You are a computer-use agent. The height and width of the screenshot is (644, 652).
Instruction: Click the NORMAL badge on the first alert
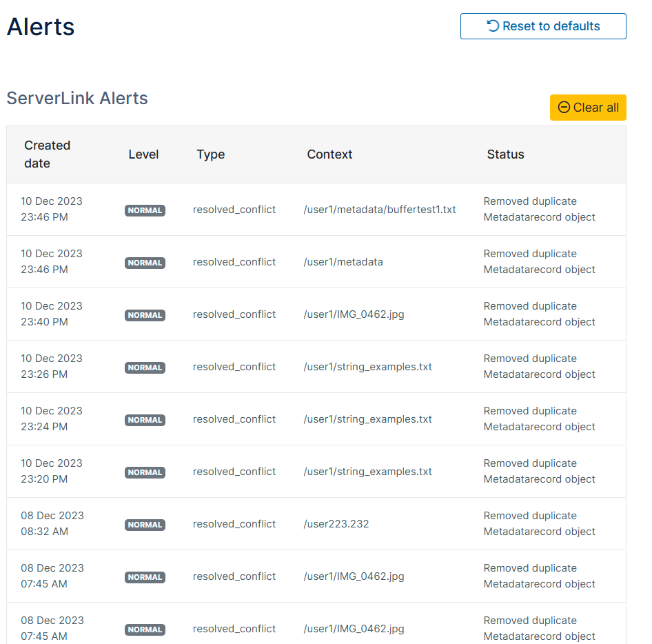tap(145, 210)
